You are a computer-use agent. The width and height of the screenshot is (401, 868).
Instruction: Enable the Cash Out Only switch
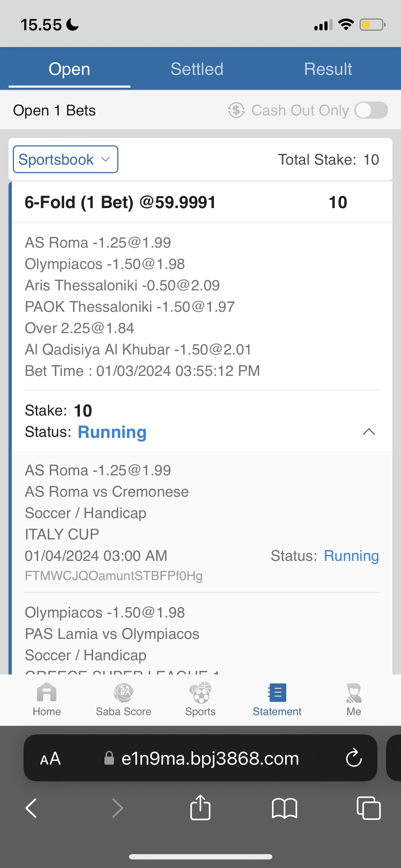click(x=371, y=110)
